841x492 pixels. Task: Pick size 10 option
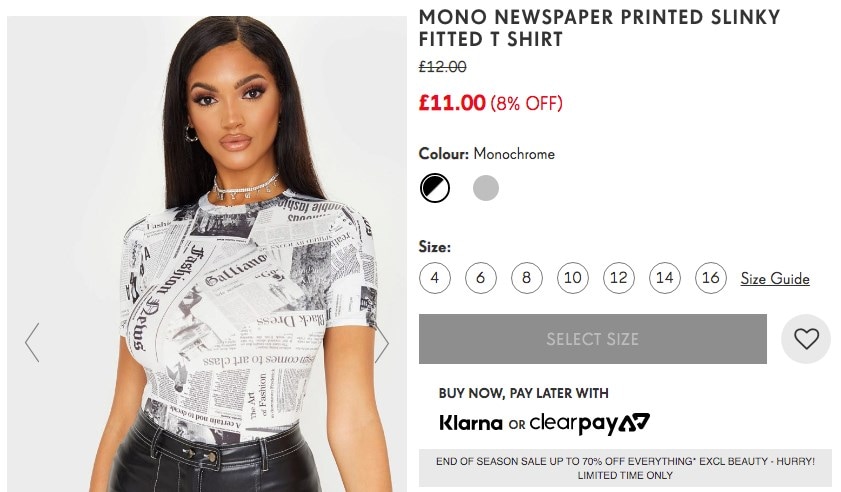(x=573, y=277)
